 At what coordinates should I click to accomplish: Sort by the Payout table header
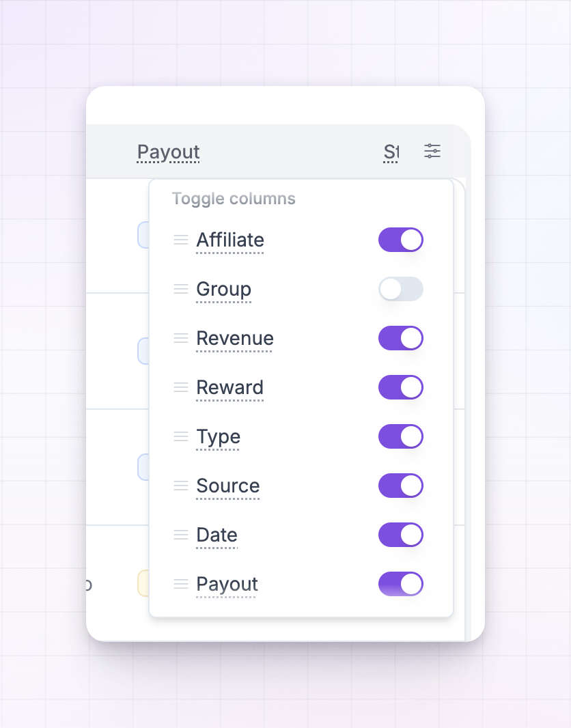tap(169, 152)
